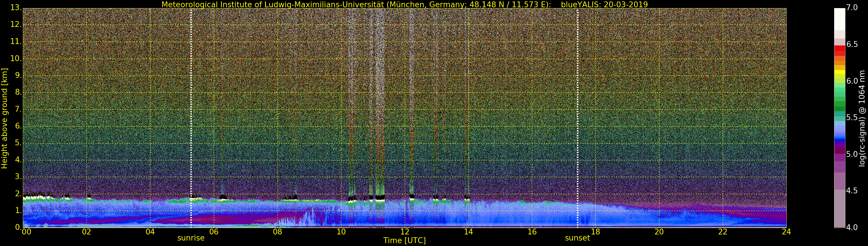
Task: Click the white sunrise dotted marker line
Action: tap(191, 118)
